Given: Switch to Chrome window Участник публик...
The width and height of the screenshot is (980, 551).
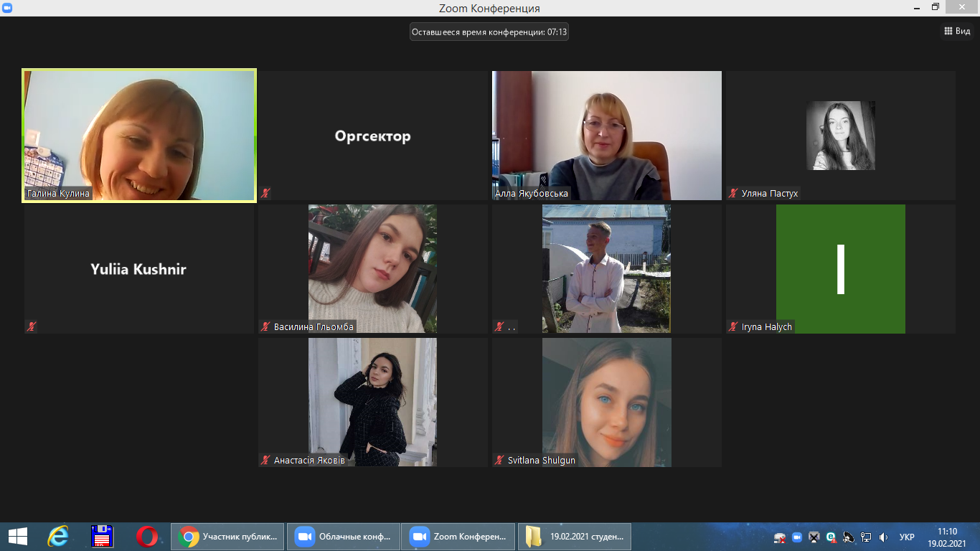Looking at the screenshot, I should click(x=227, y=536).
